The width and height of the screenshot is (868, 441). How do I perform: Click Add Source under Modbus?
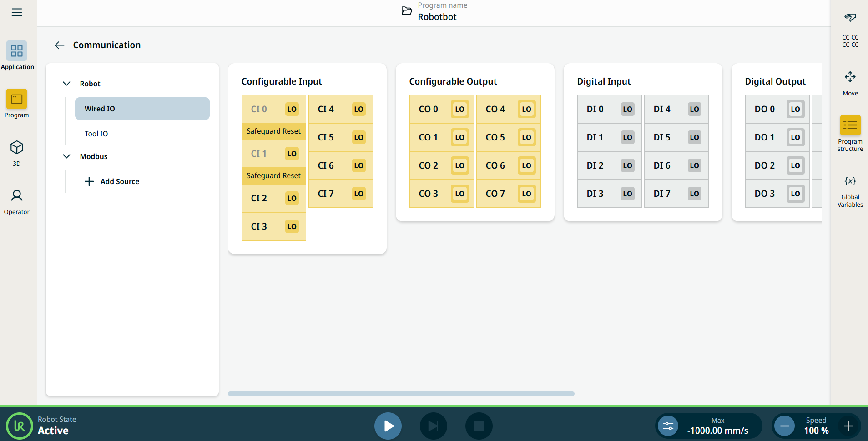coord(112,181)
